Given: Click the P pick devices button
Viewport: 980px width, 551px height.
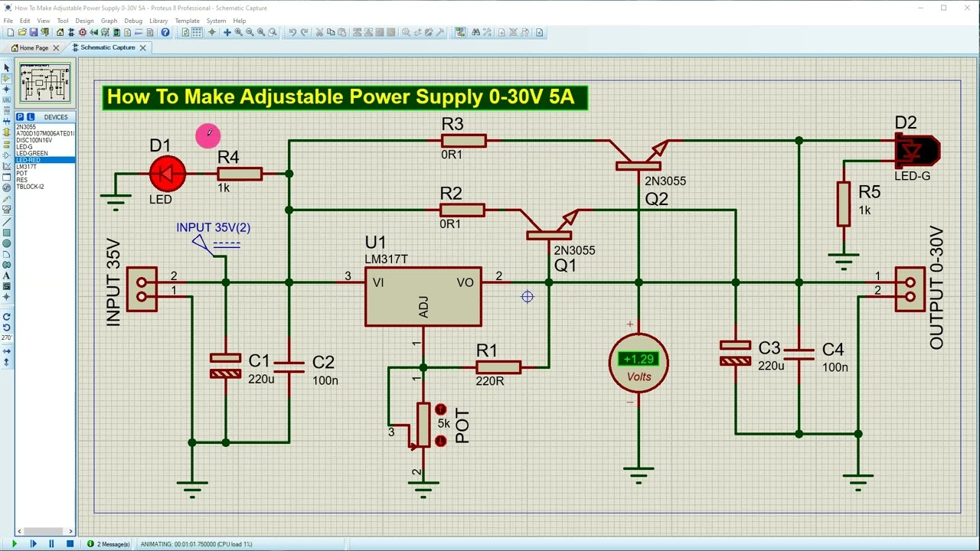Looking at the screenshot, I should click(x=21, y=117).
